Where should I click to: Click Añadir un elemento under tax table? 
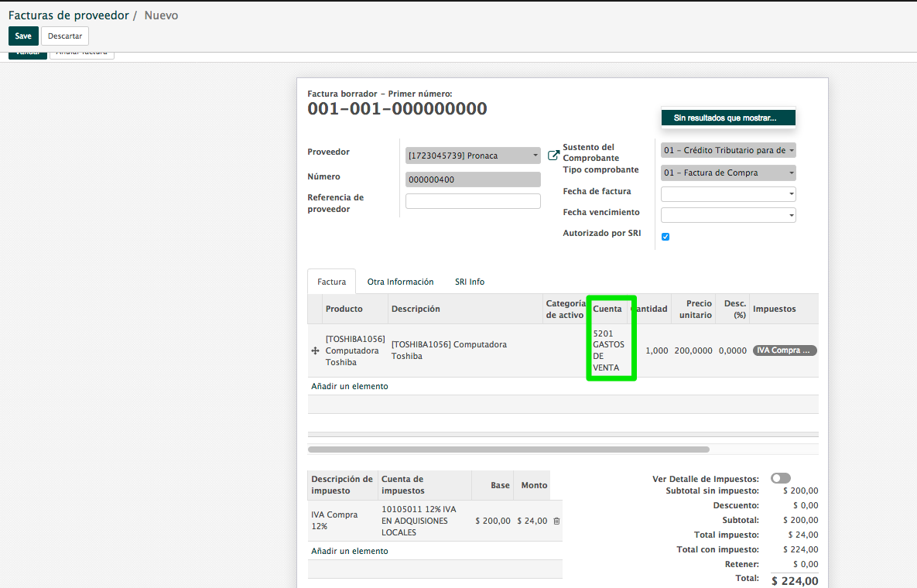click(x=350, y=551)
